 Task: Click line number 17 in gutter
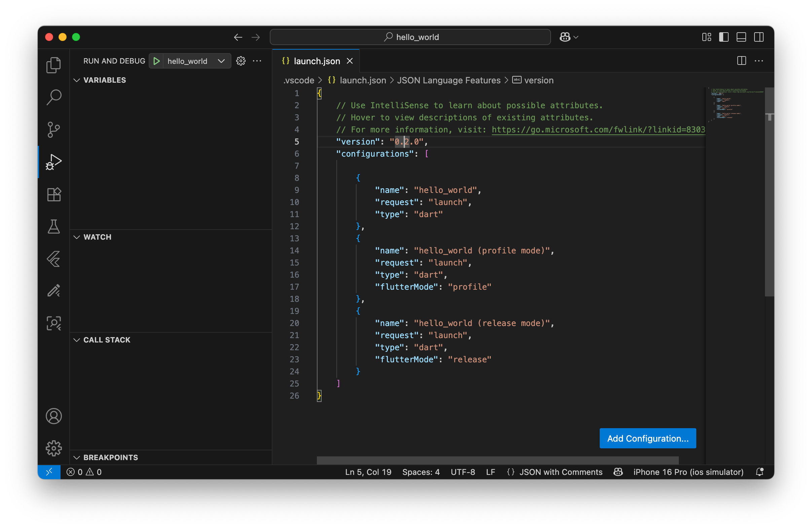pos(294,287)
